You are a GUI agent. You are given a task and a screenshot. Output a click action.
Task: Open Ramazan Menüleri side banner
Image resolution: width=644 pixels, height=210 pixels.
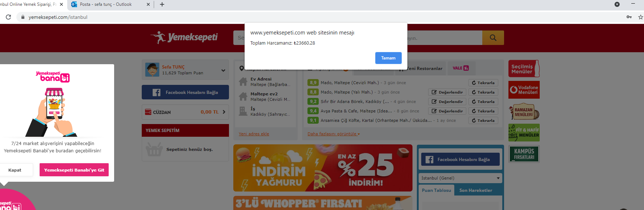(x=524, y=111)
